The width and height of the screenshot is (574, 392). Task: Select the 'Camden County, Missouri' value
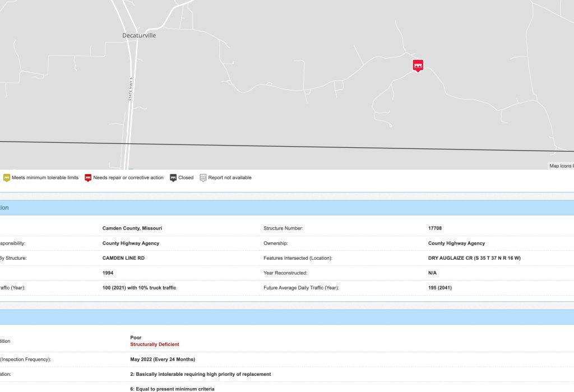pyautogui.click(x=132, y=228)
